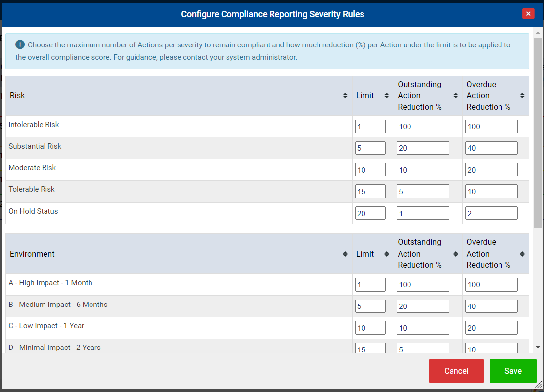Screen dimensions: 544x392
Task: Select the 'On Hold Status' row label
Action: coord(33,211)
